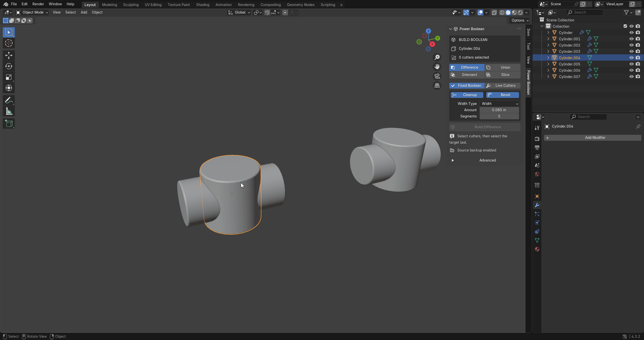The image size is (644, 340).
Task: Switch to Live Cutters mode
Action: click(x=503, y=86)
